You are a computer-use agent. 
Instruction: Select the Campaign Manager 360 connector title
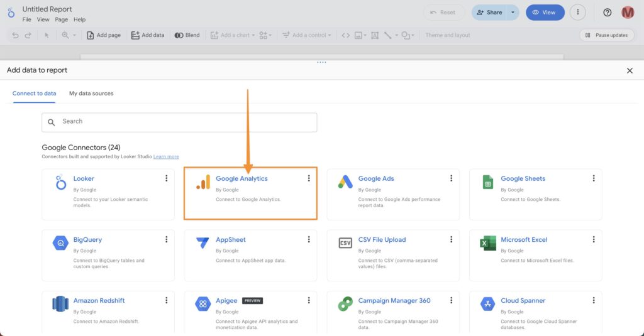pos(394,301)
